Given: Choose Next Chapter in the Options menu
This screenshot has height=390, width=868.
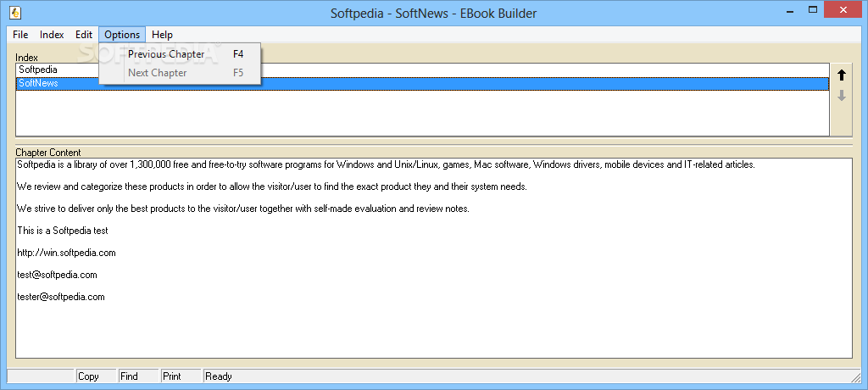Looking at the screenshot, I should click(x=180, y=73).
